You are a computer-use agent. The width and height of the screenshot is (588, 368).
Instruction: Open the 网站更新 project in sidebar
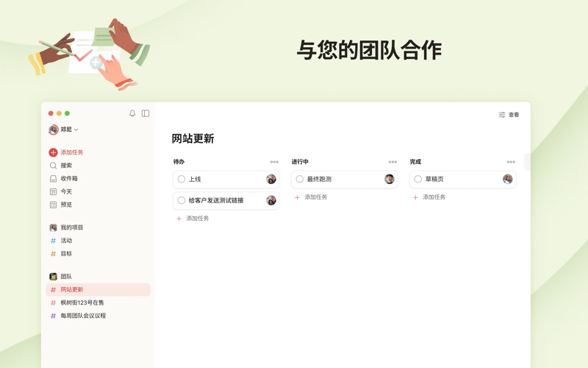(x=98, y=289)
